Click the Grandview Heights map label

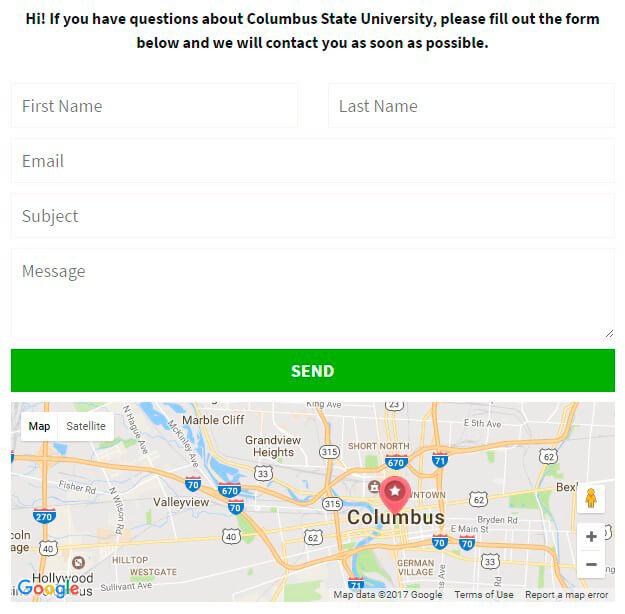(273, 446)
